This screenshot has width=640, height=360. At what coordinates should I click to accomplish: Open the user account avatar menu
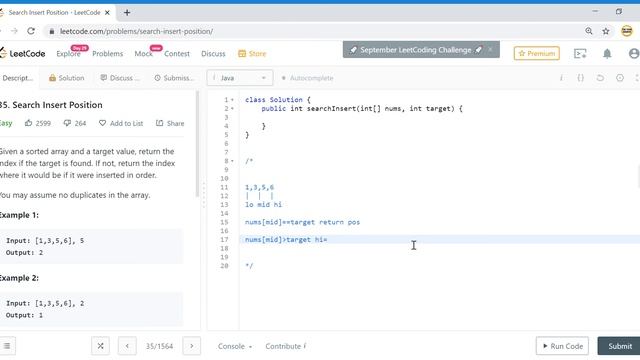[634, 53]
